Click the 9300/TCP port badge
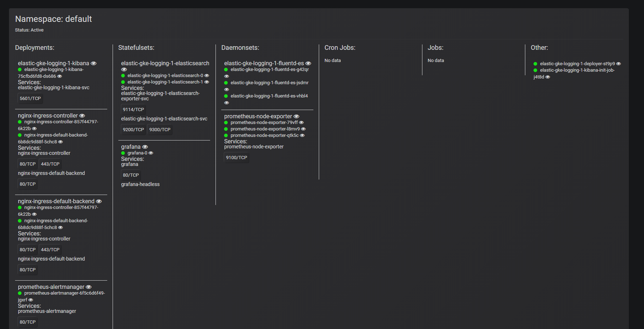This screenshot has width=644, height=329. pyautogui.click(x=160, y=130)
